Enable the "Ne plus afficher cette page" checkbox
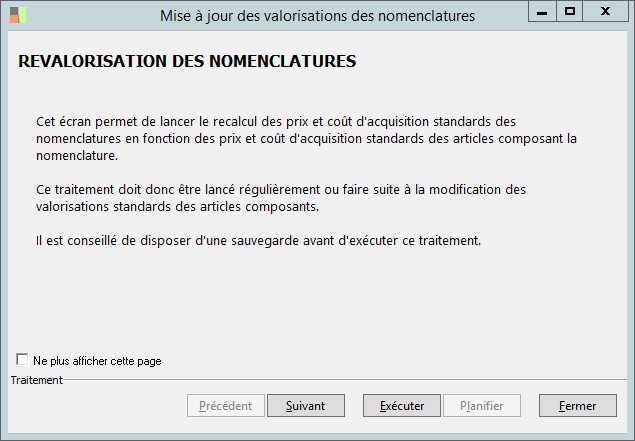The width and height of the screenshot is (635, 441). pyautogui.click(x=22, y=360)
